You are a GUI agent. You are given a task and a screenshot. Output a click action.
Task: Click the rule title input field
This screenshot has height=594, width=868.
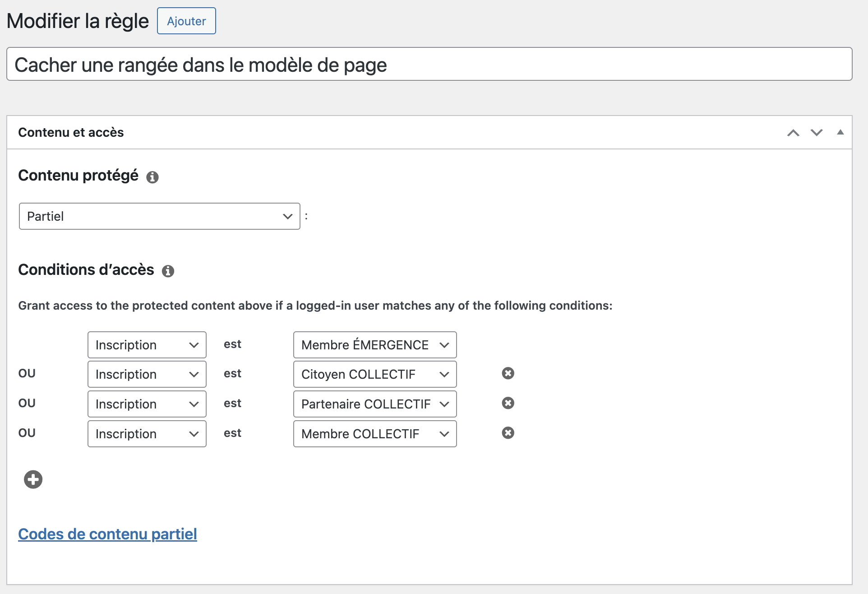(429, 65)
